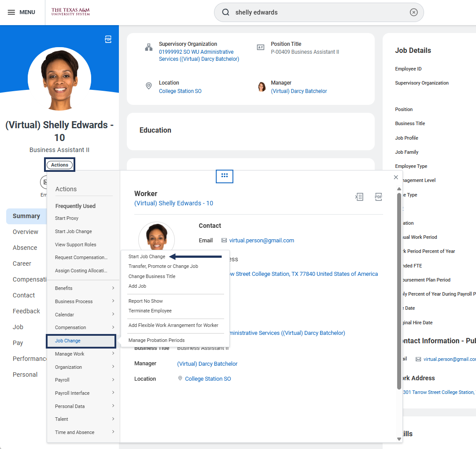Viewport: 476px width, 449px height.
Task: Clear the search field with X icon
Action: 413,12
